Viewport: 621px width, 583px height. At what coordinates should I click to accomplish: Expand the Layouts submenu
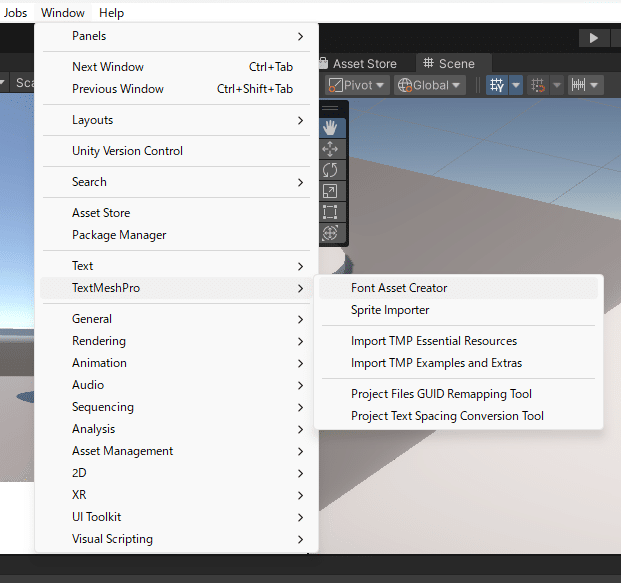pos(176,120)
